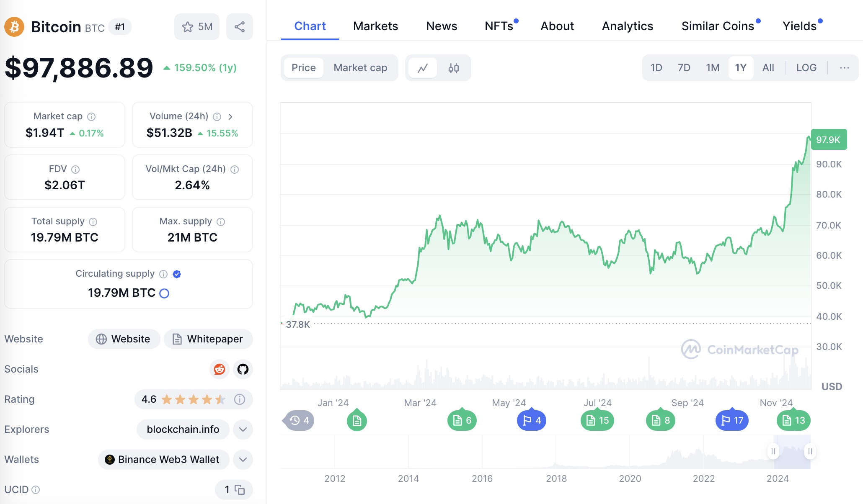The width and height of the screenshot is (863, 504).
Task: Open Bitcoin's Reddit social link
Action: [x=219, y=369]
